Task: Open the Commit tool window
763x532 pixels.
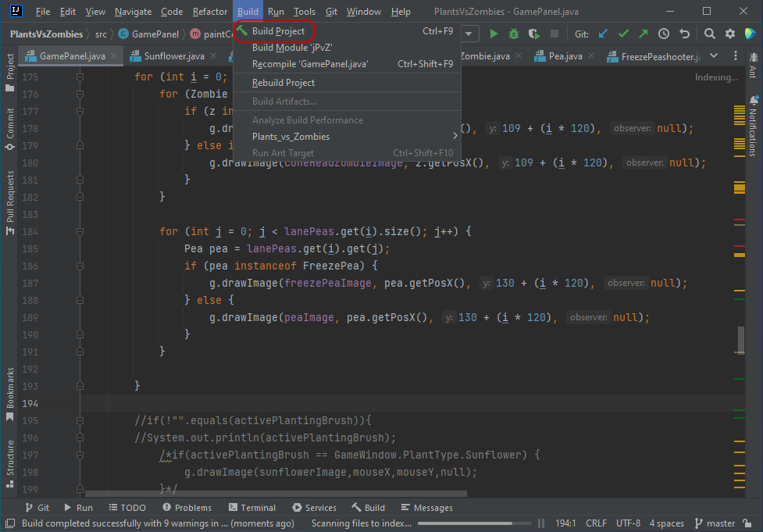Action: click(x=9, y=129)
